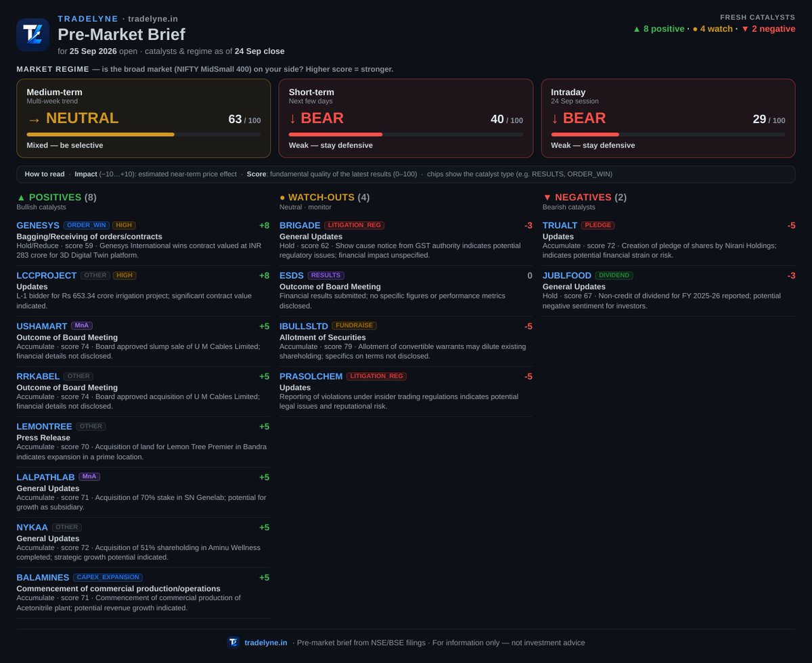Viewport: 812px width, 663px height.
Task: Select the NYKAA ticker
Action: click(x=31, y=527)
